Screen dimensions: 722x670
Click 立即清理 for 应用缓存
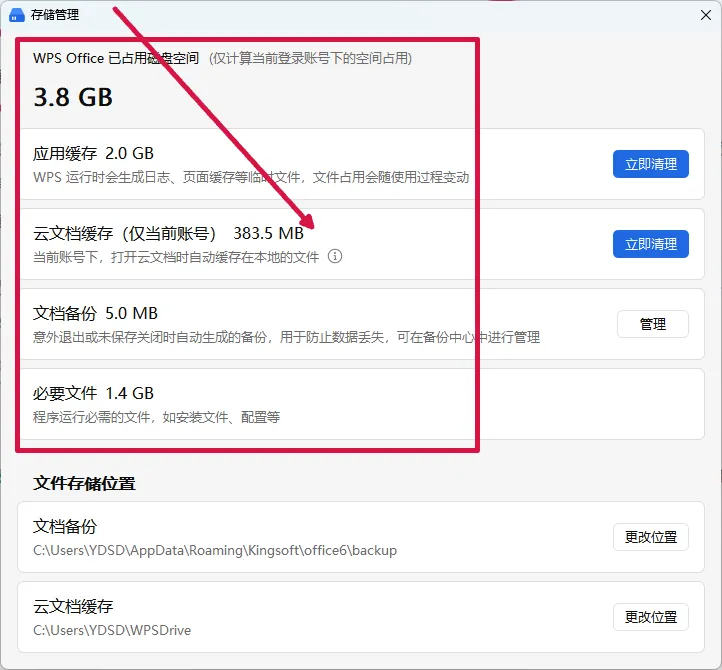(651, 164)
